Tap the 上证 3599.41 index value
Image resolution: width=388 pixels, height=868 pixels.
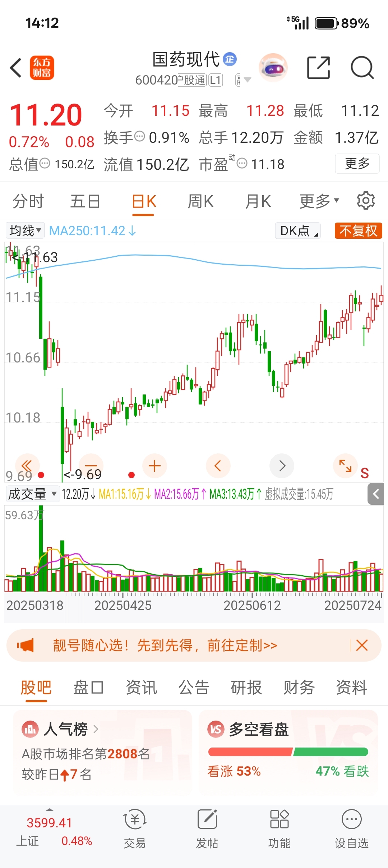[49, 823]
